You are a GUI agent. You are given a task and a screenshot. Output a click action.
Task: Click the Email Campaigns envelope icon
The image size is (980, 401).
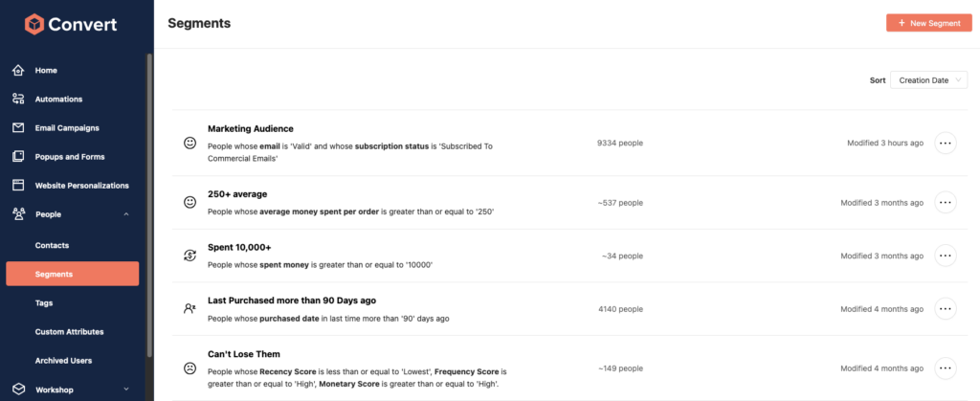coord(18,128)
